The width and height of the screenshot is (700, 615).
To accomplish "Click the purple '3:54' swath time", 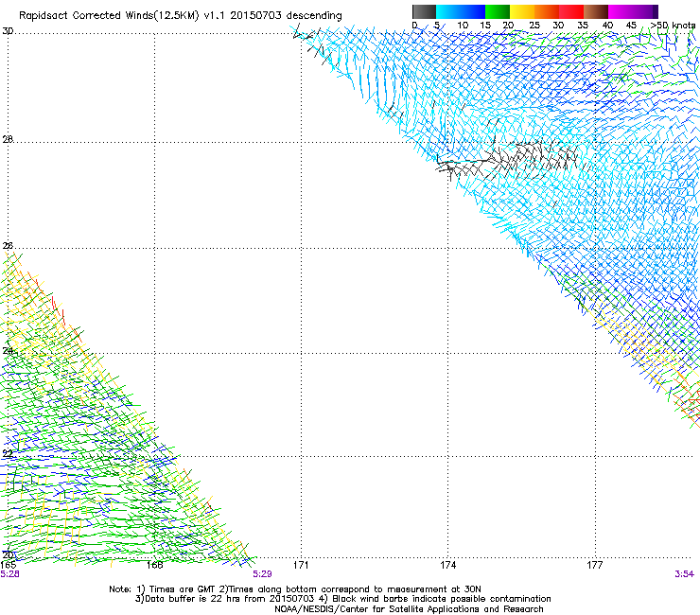I will (x=684, y=574).
